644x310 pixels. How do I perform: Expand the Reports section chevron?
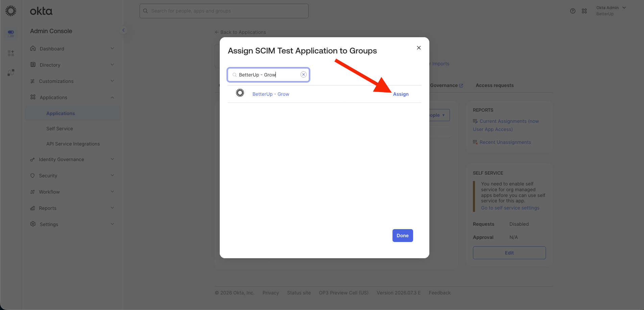pyautogui.click(x=112, y=208)
